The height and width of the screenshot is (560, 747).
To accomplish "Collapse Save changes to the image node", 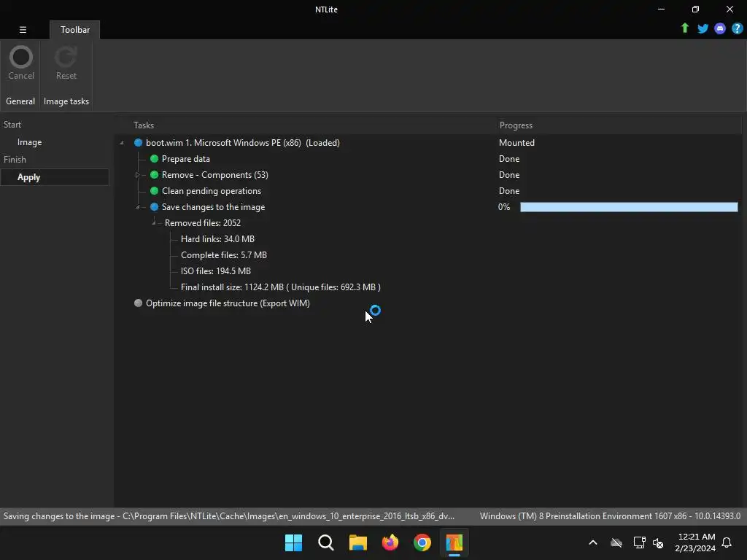I will (x=138, y=206).
